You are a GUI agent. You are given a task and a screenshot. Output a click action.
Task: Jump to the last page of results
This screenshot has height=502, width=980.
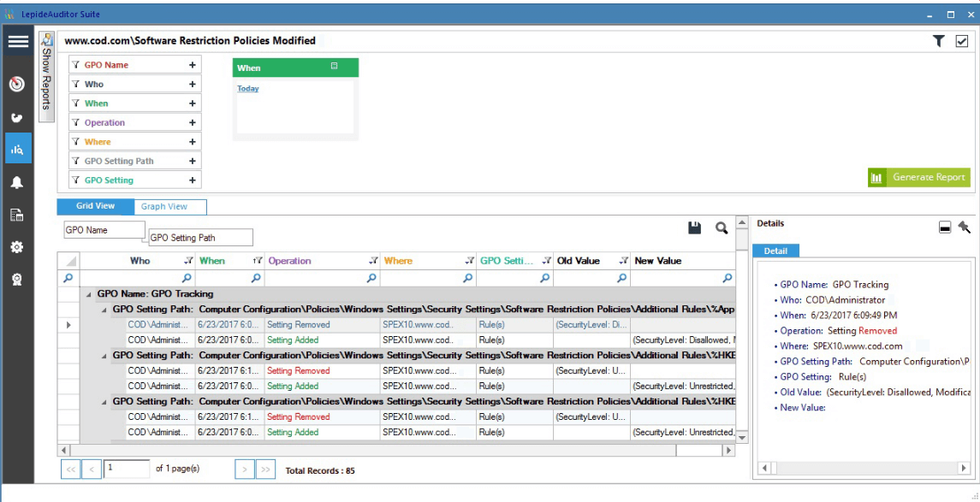265,470
